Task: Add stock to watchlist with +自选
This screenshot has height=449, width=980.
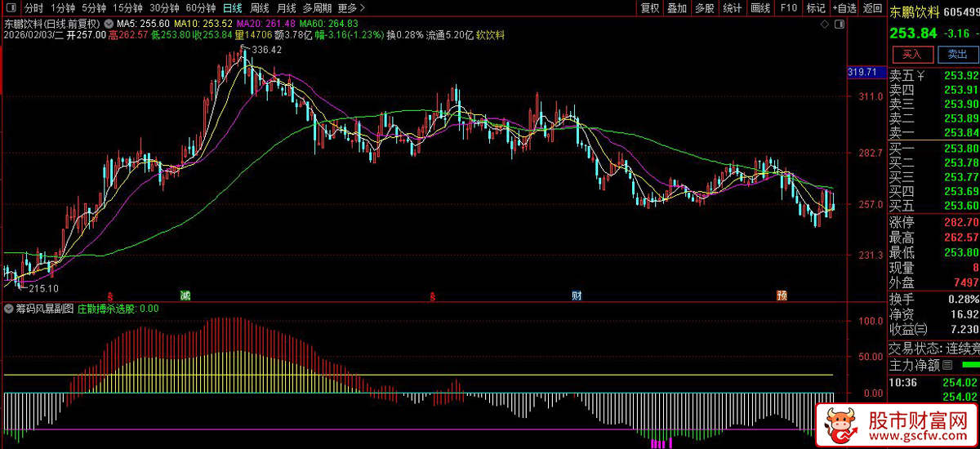Action: [844, 8]
